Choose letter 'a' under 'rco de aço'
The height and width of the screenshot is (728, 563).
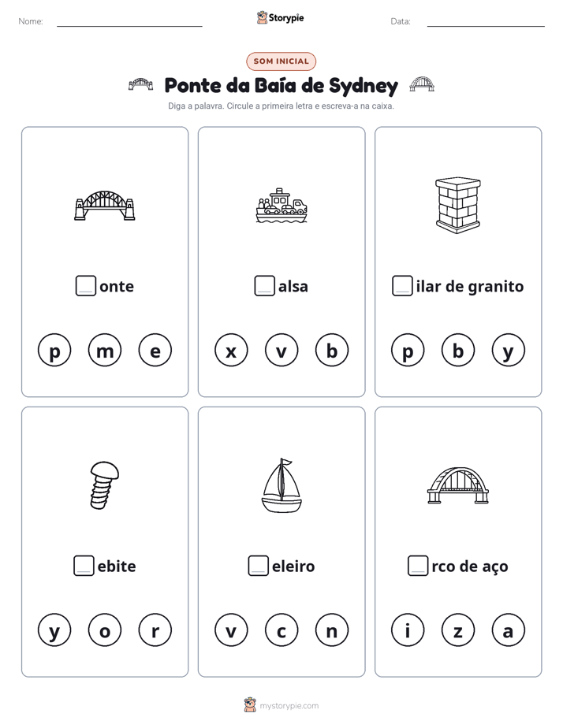coord(508,630)
